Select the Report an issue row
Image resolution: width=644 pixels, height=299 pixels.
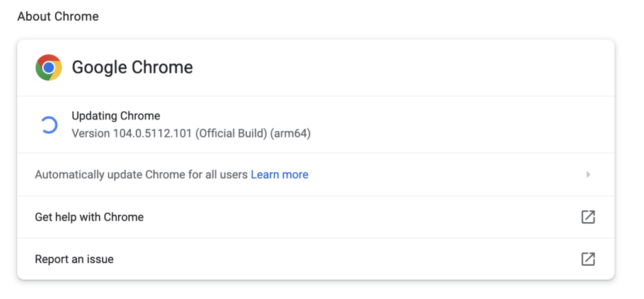[x=316, y=259]
